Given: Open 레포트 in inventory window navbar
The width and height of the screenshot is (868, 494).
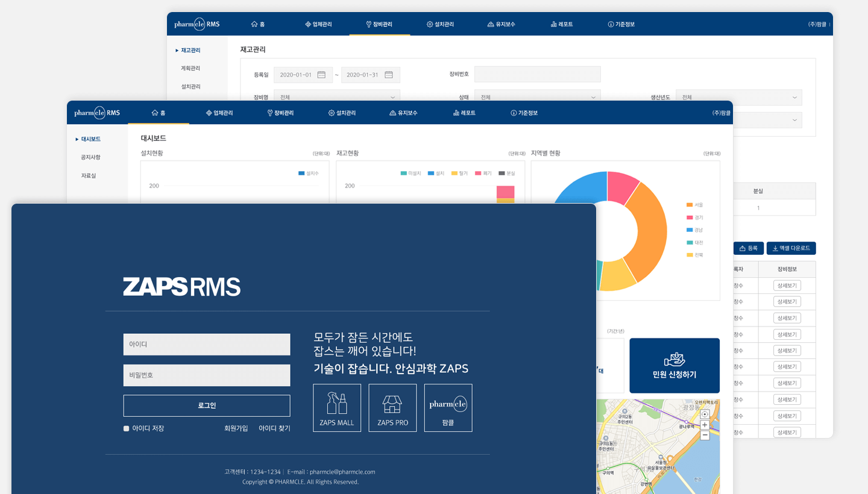Looking at the screenshot, I should click(x=562, y=24).
